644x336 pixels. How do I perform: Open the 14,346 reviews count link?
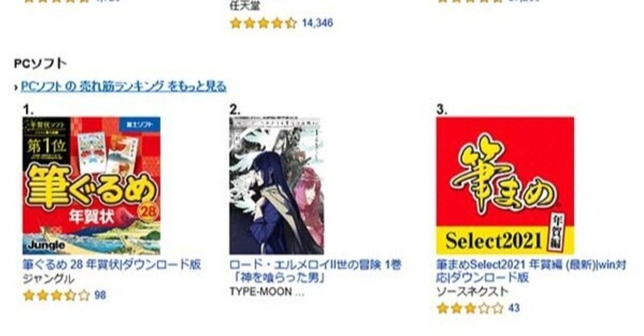tap(317, 23)
